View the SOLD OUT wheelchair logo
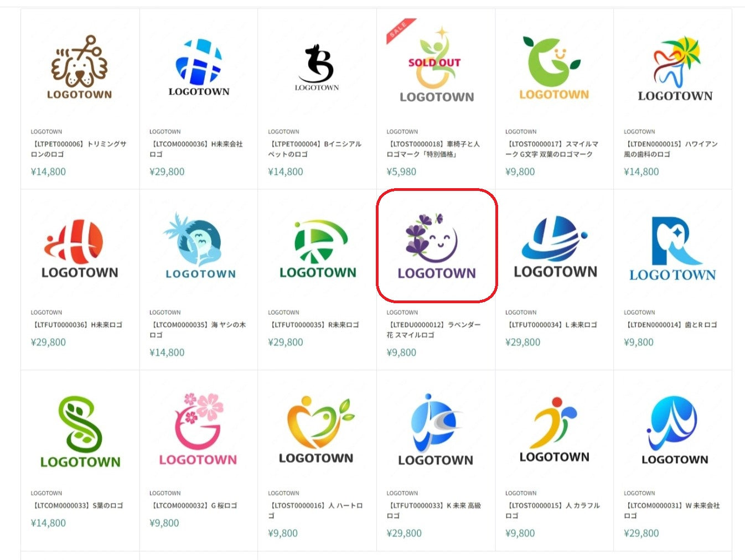 click(x=436, y=68)
